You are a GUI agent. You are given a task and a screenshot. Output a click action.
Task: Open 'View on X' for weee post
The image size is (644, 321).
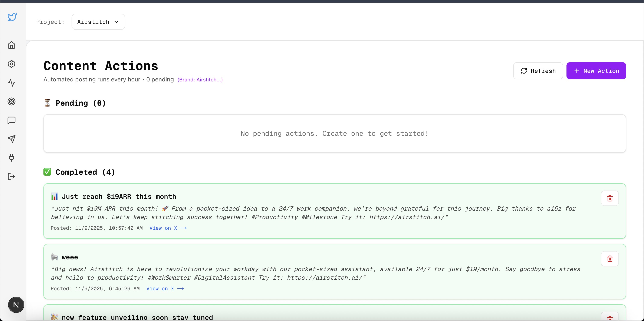tap(165, 288)
